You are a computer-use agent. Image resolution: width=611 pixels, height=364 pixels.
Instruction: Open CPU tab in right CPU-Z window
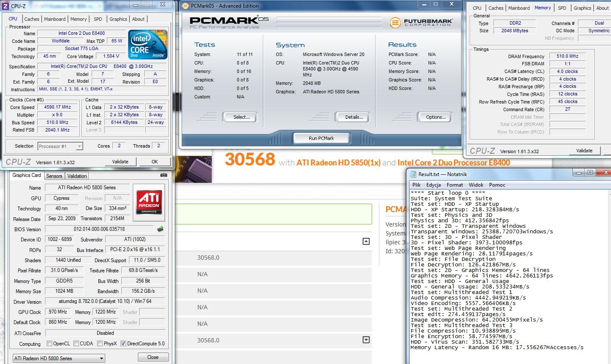(477, 8)
